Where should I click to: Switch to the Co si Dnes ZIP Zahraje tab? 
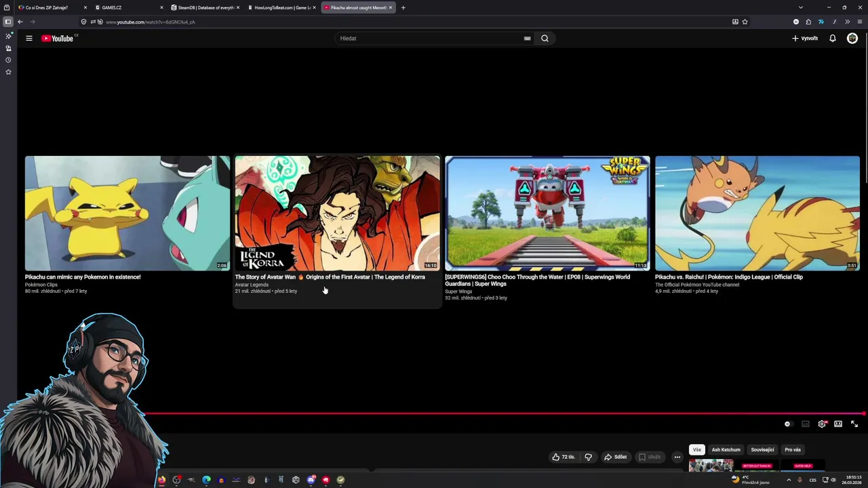point(53,7)
